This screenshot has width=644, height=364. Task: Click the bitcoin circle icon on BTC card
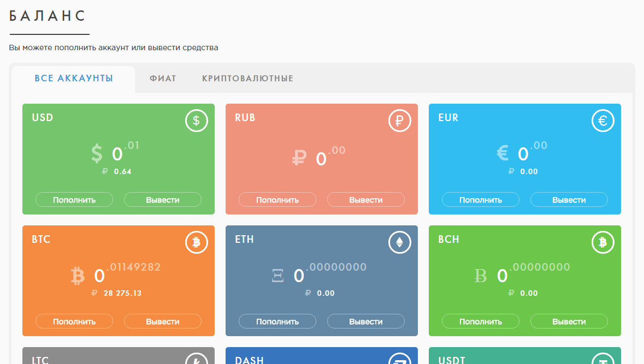(196, 242)
